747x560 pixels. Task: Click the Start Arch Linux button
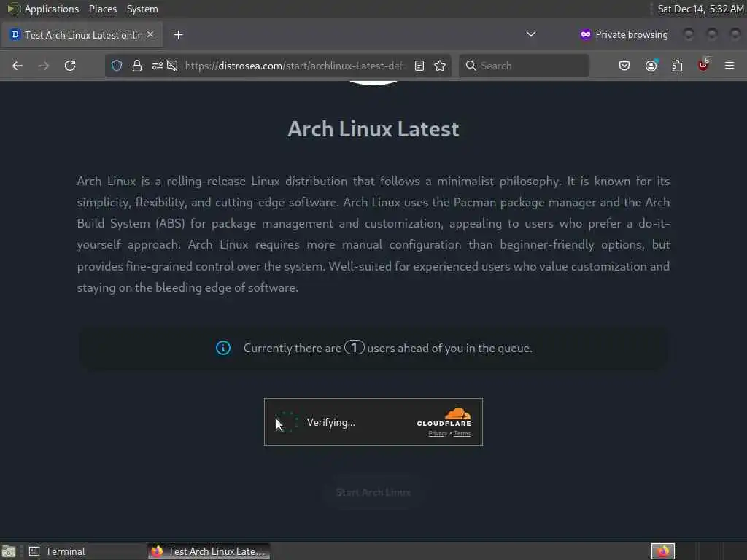tap(373, 492)
